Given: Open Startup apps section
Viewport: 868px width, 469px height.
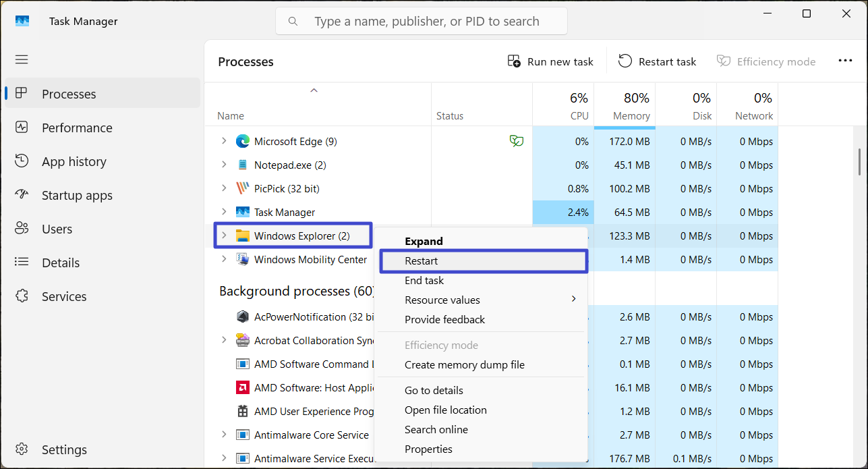Looking at the screenshot, I should [76, 195].
